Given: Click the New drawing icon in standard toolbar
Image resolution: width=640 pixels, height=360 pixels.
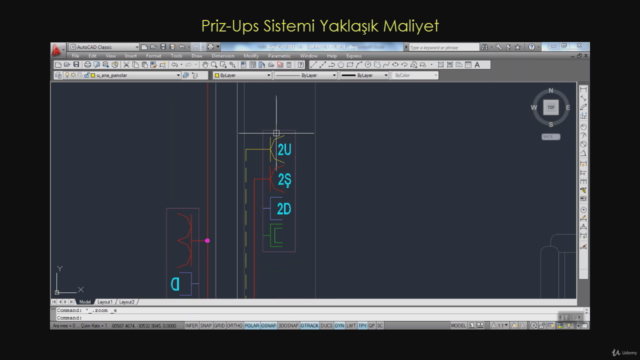Looking at the screenshot, I should [x=58, y=65].
